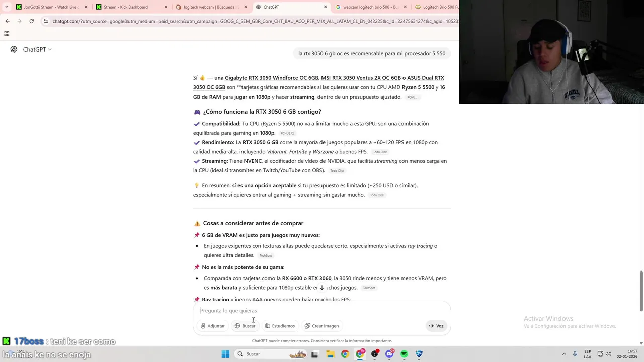The height and width of the screenshot is (362, 644).
Task: Close the ChatGPT tab
Action: click(325, 7)
